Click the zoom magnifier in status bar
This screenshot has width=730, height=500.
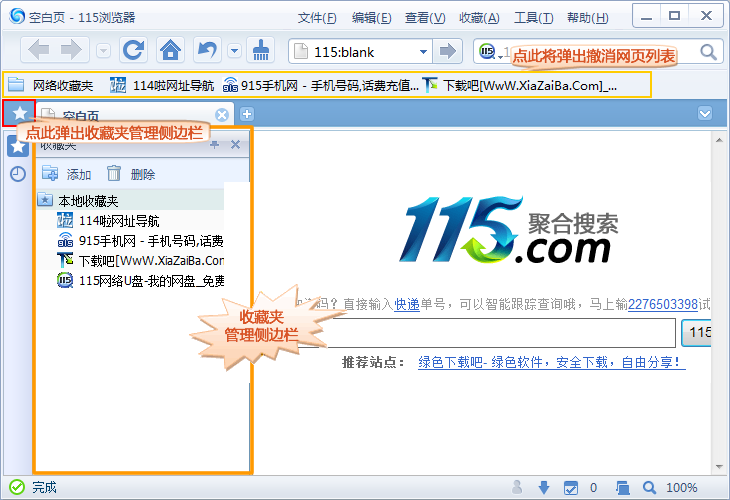[649, 487]
